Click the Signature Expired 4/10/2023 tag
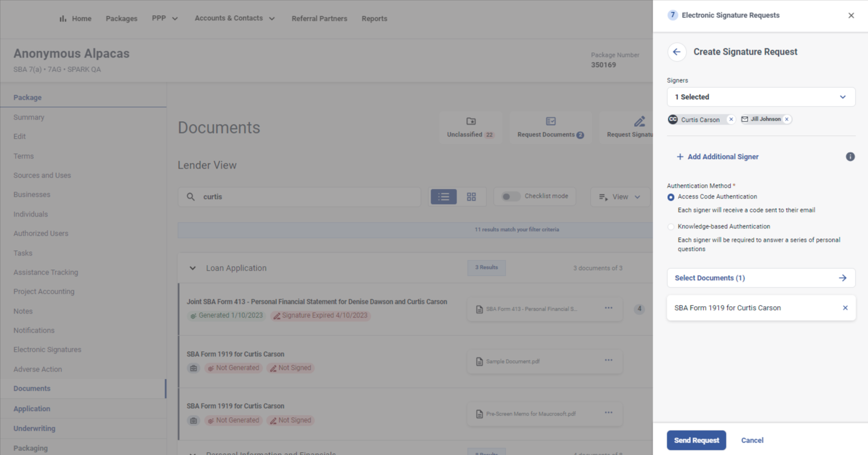This screenshot has width=868, height=455. pos(320,316)
